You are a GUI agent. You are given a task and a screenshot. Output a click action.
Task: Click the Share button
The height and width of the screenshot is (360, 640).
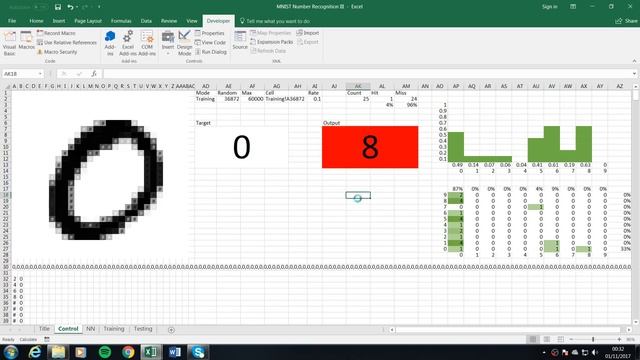(626, 21)
